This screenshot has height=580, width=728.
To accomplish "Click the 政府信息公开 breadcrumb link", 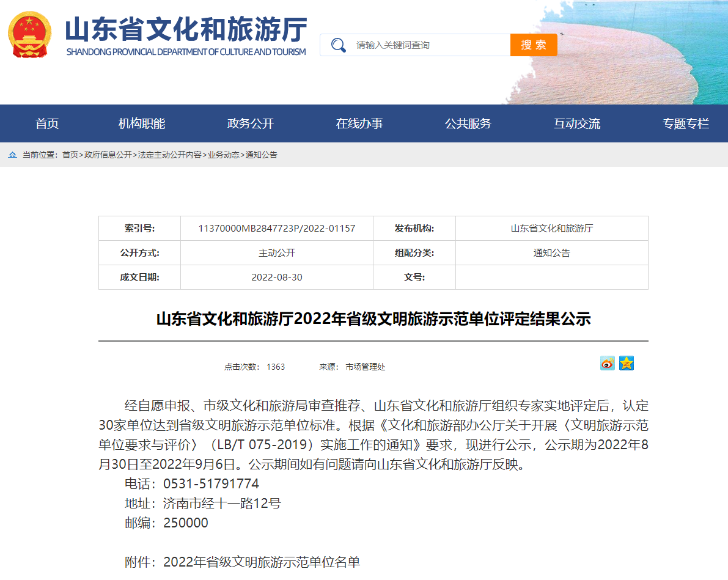I will 108,155.
